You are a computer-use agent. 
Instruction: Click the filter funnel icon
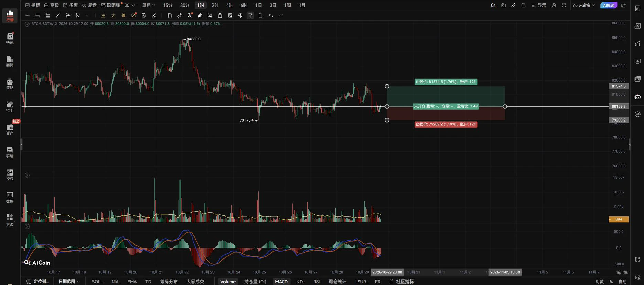[250, 15]
